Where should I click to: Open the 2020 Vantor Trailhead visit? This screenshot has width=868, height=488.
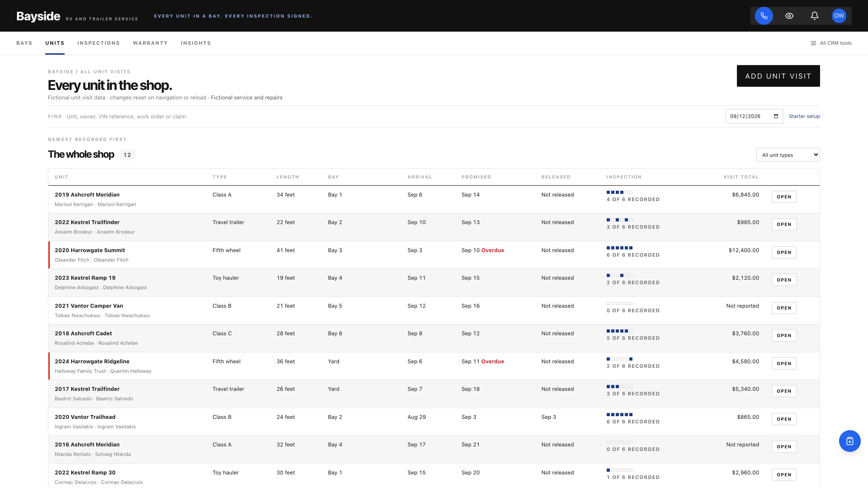click(x=784, y=419)
